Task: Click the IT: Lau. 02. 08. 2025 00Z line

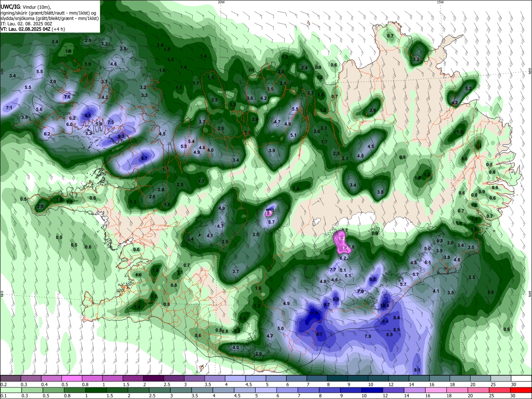Action: click(x=26, y=24)
